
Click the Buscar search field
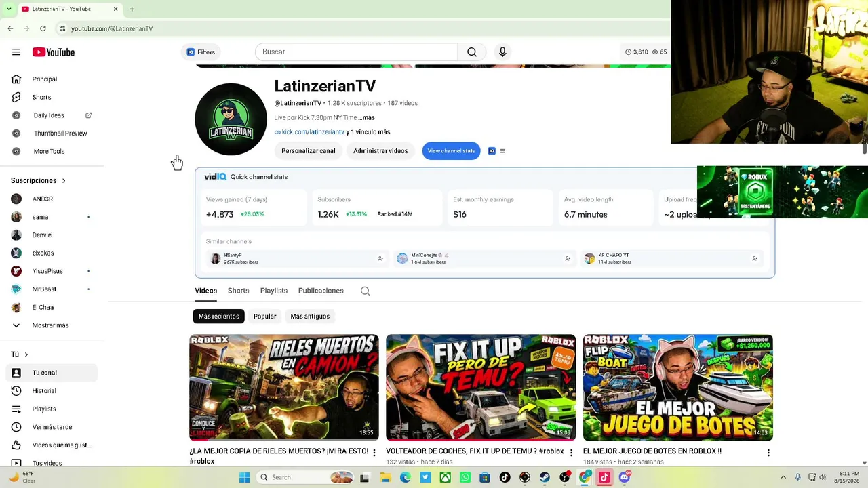click(357, 52)
